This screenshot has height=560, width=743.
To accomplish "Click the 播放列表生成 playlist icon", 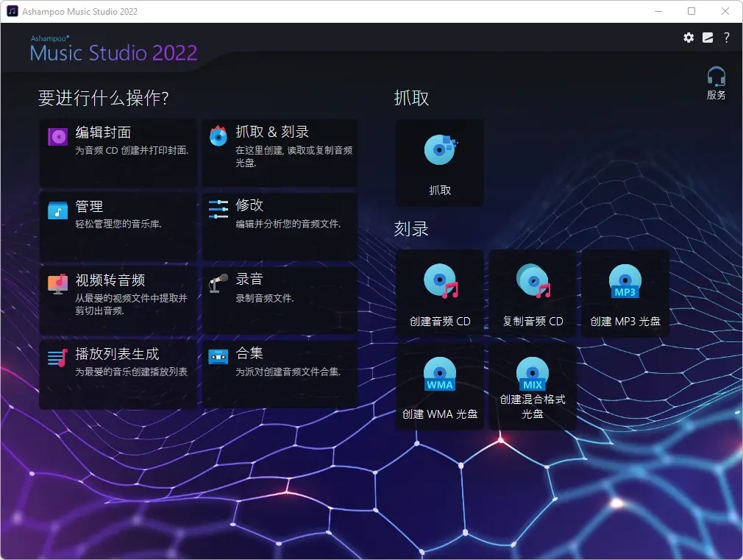I will (57, 358).
